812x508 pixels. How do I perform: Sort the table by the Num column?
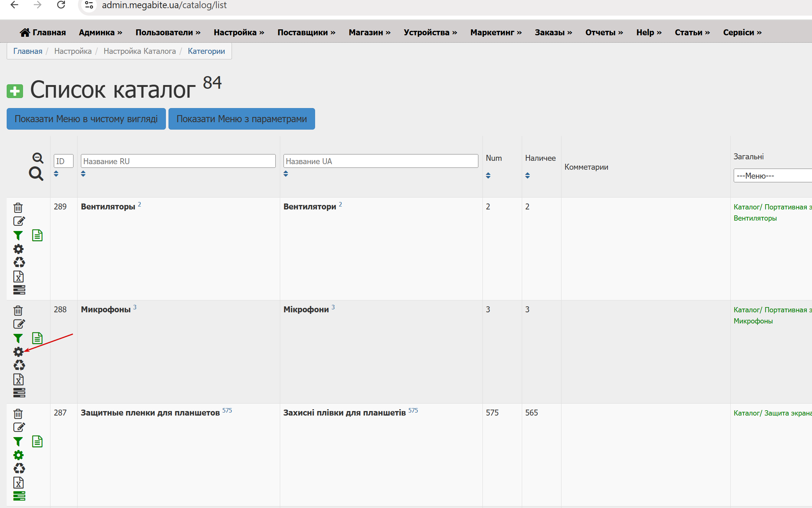[x=488, y=175]
